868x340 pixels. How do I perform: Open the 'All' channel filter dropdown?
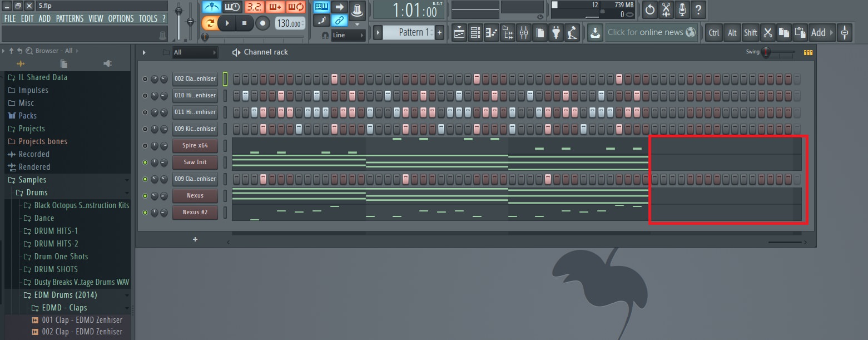(195, 52)
